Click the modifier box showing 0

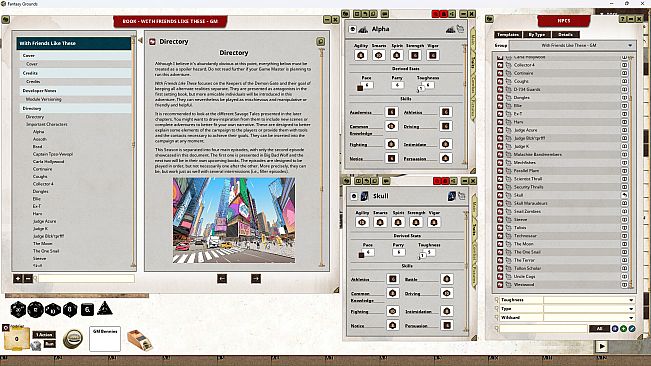17,339
